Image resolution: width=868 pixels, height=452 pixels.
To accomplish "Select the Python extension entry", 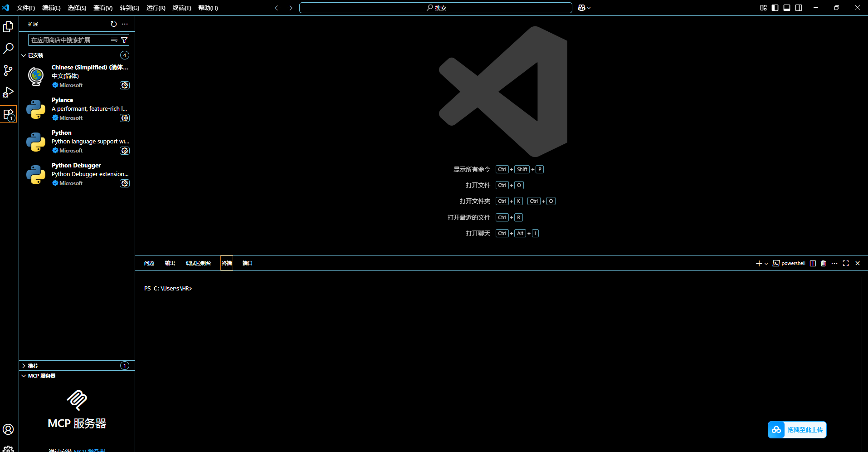I will click(x=77, y=142).
